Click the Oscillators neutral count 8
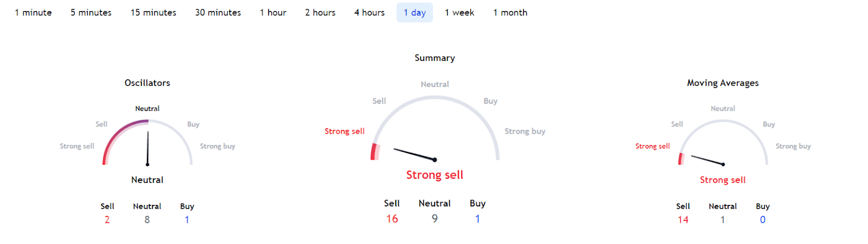 [147, 220]
